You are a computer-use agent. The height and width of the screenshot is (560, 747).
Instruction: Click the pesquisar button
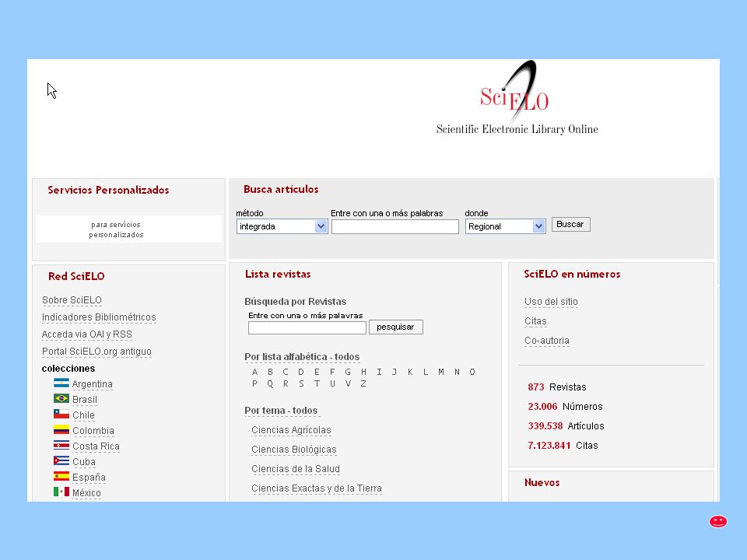click(395, 327)
